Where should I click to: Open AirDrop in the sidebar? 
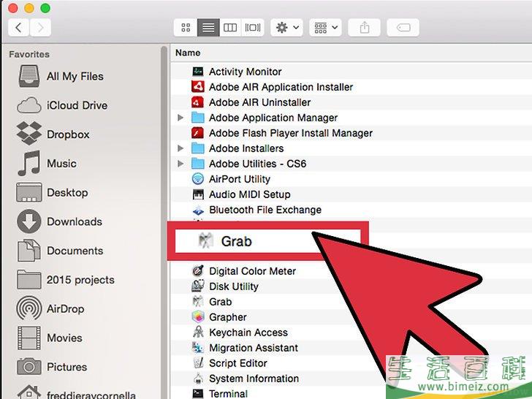click(50, 308)
